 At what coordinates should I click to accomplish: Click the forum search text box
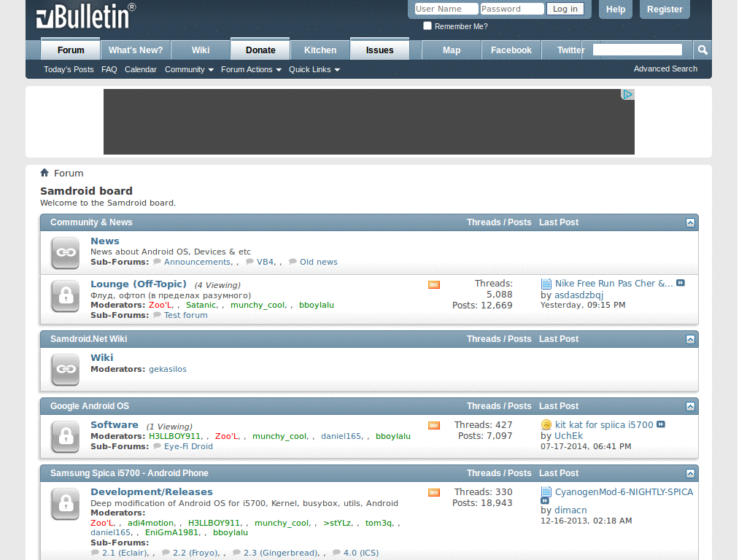pyautogui.click(x=638, y=50)
